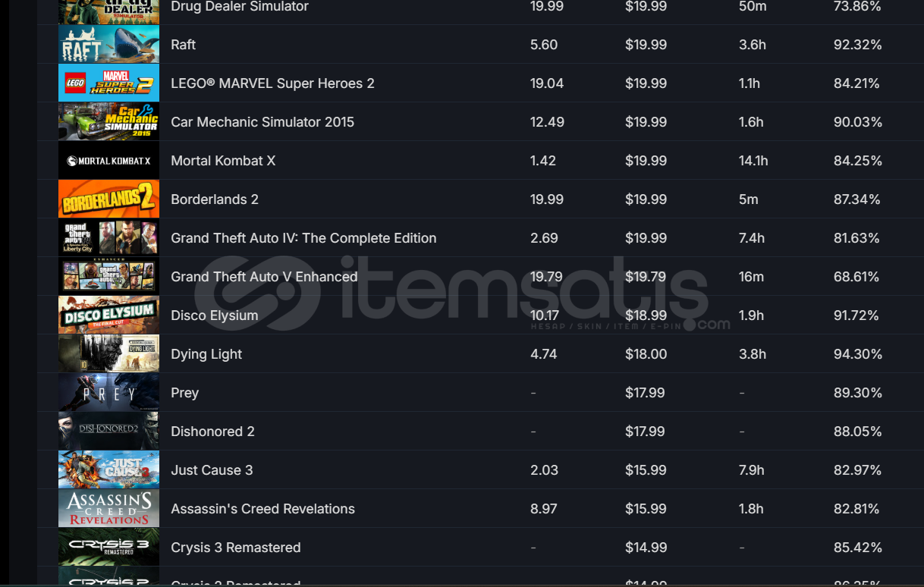Click the Grand Theft Auto IV: The Complete Edition title
This screenshot has width=924, height=587.
(x=303, y=238)
